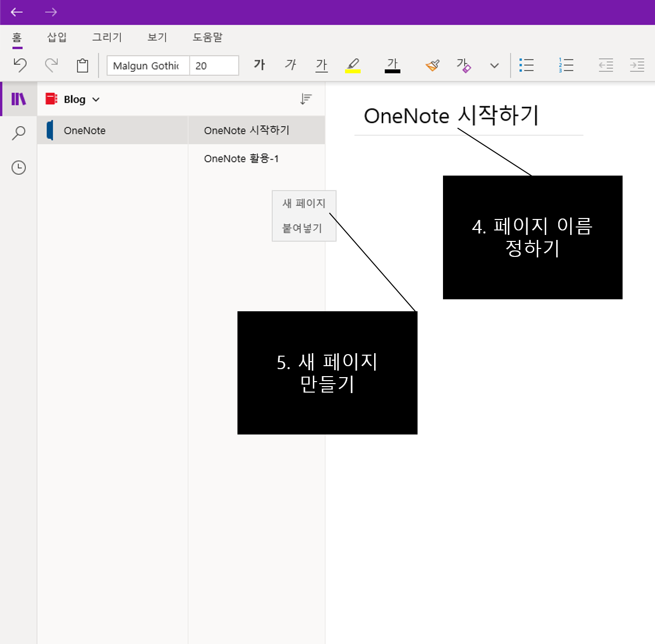The width and height of the screenshot is (655, 644).
Task: Toggle bulleted list
Action: [526, 65]
